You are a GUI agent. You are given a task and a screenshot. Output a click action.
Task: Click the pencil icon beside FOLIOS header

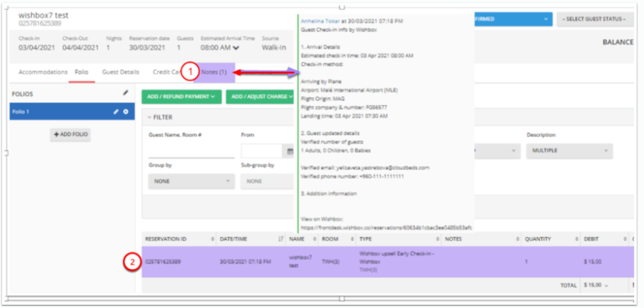[126, 93]
